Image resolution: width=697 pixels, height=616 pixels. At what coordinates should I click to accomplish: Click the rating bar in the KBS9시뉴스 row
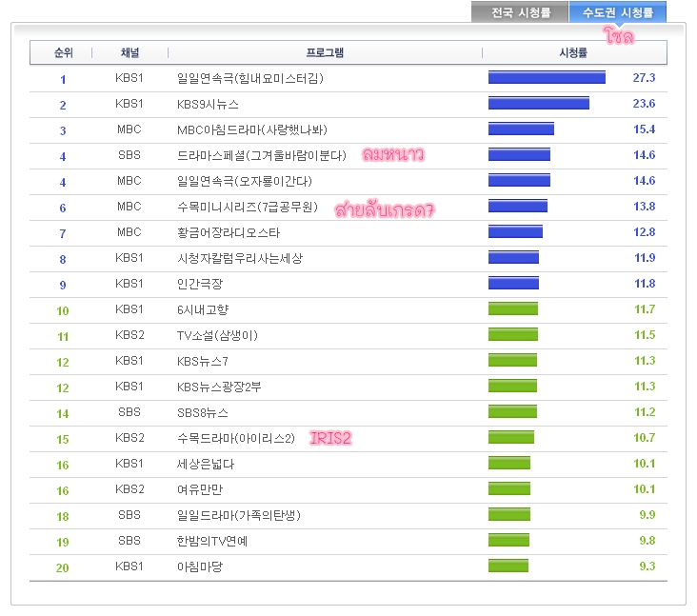tap(539, 103)
